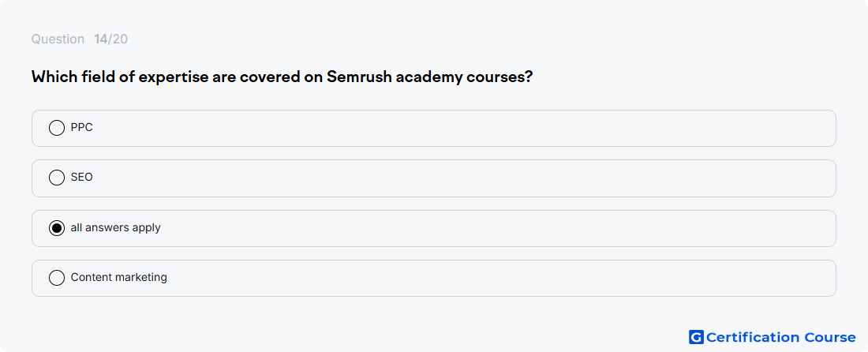Click blank space in 'all answers apply' box

coord(498,228)
